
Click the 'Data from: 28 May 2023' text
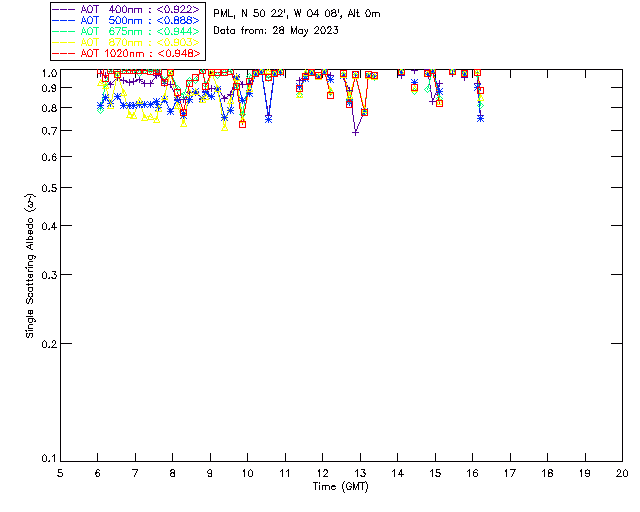pyautogui.click(x=276, y=31)
